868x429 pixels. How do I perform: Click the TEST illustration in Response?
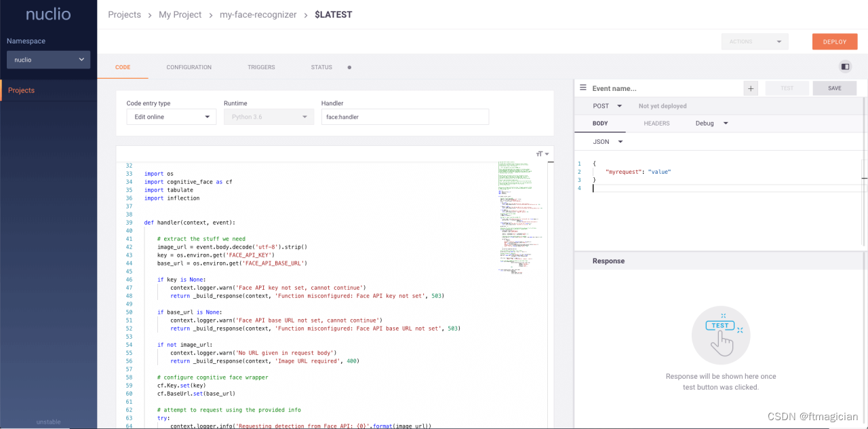[721, 335]
